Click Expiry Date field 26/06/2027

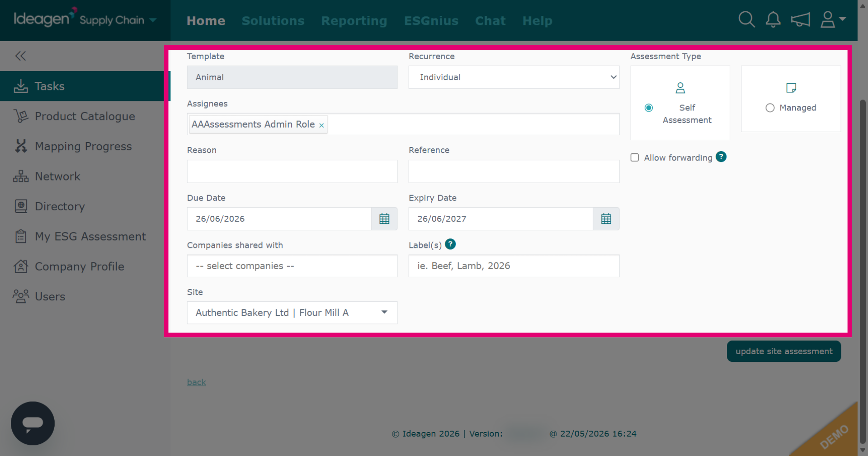[500, 219]
